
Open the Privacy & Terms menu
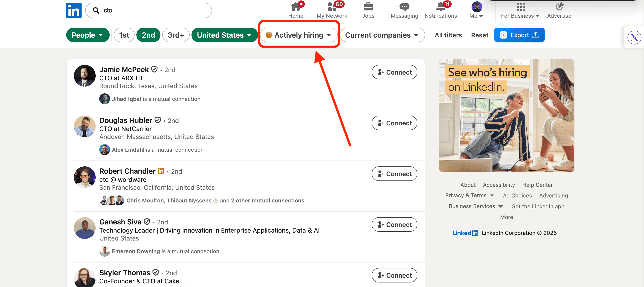click(x=469, y=195)
